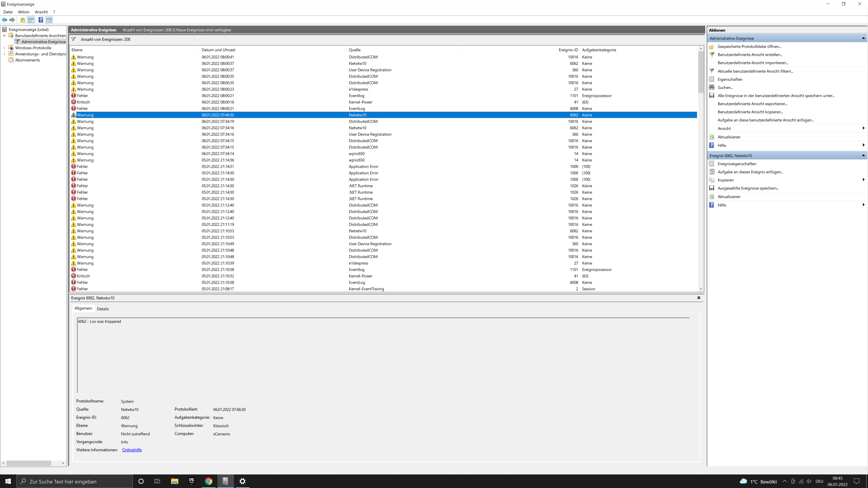Viewport: 868px width, 488px height.
Task: Expand the Windows-Protokolle tree node
Action: (x=4, y=48)
